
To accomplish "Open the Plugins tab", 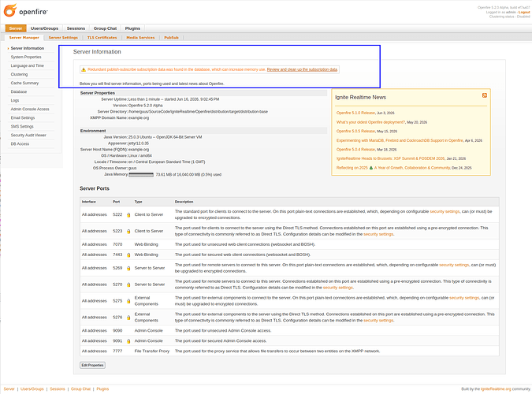I will 132,28.
